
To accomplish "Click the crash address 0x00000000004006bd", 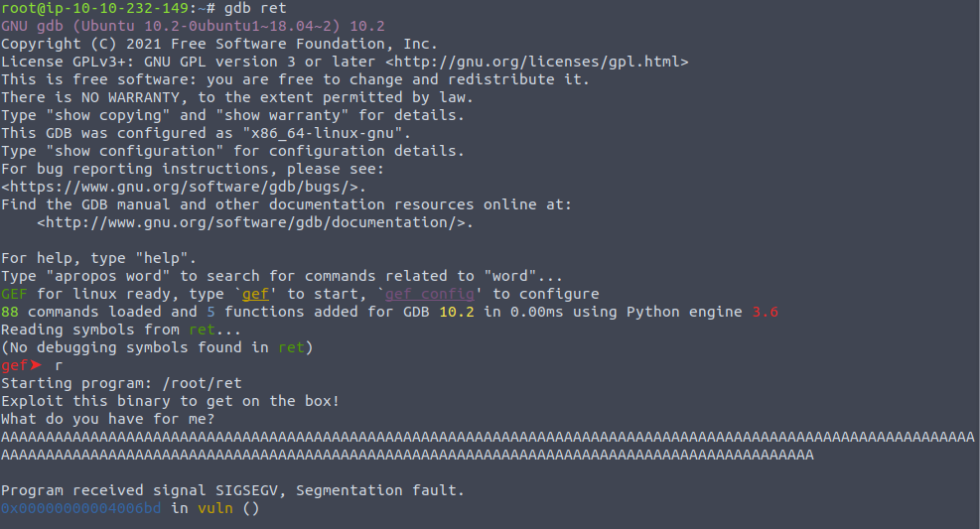I will point(81,508).
